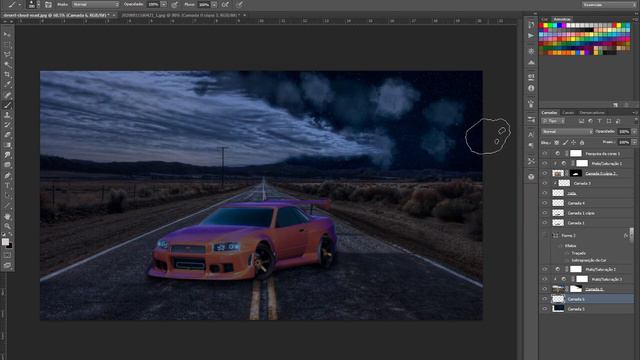
Task: Enable airbrush mode in options bar
Action: point(225,4)
